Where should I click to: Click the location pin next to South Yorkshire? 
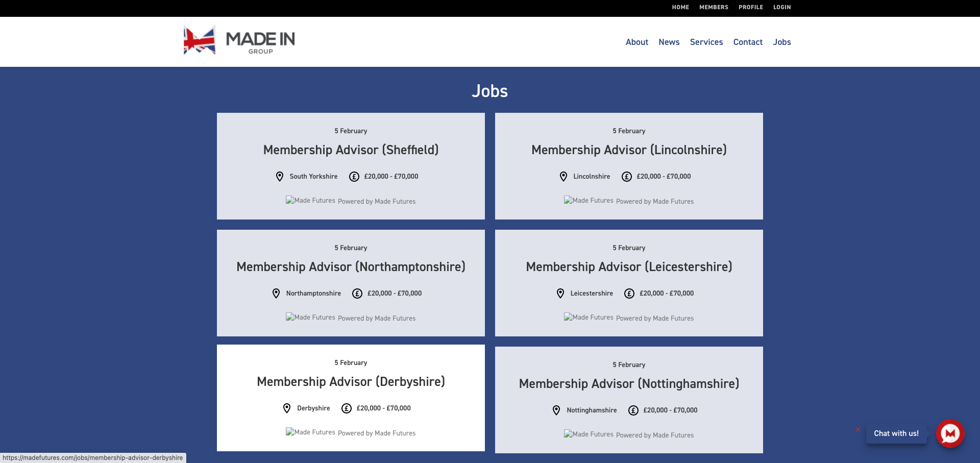[x=280, y=177]
